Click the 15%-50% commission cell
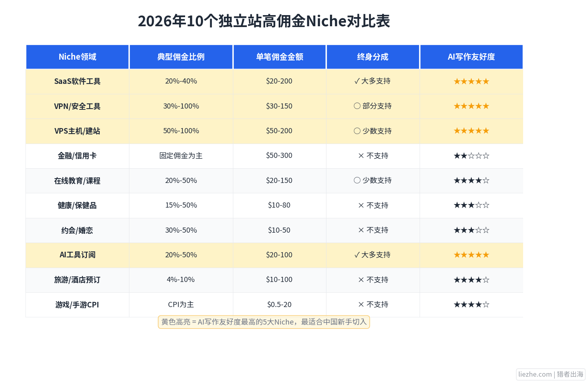This screenshot has width=588, height=383. click(x=181, y=205)
